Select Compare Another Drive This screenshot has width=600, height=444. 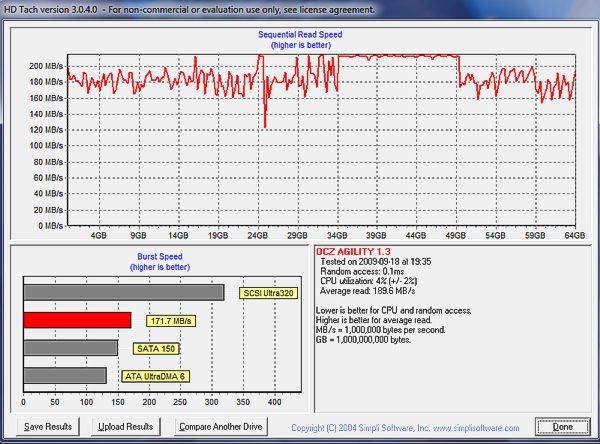(221, 426)
